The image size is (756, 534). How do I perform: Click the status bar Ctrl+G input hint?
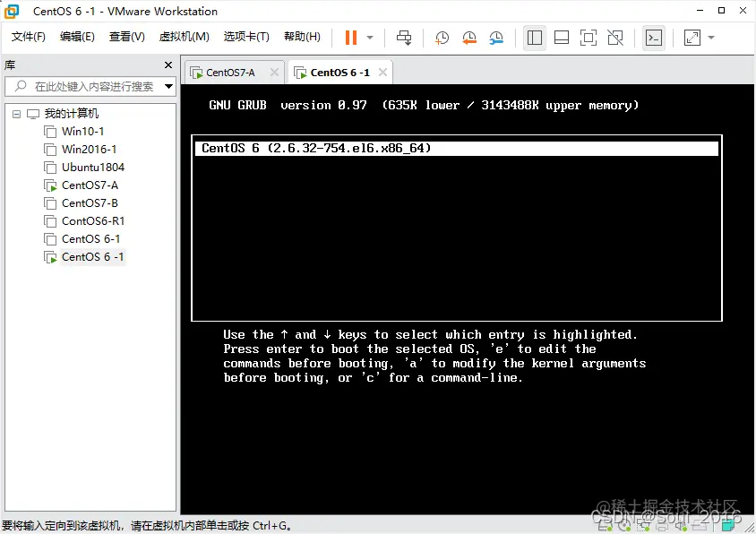[x=146, y=525]
